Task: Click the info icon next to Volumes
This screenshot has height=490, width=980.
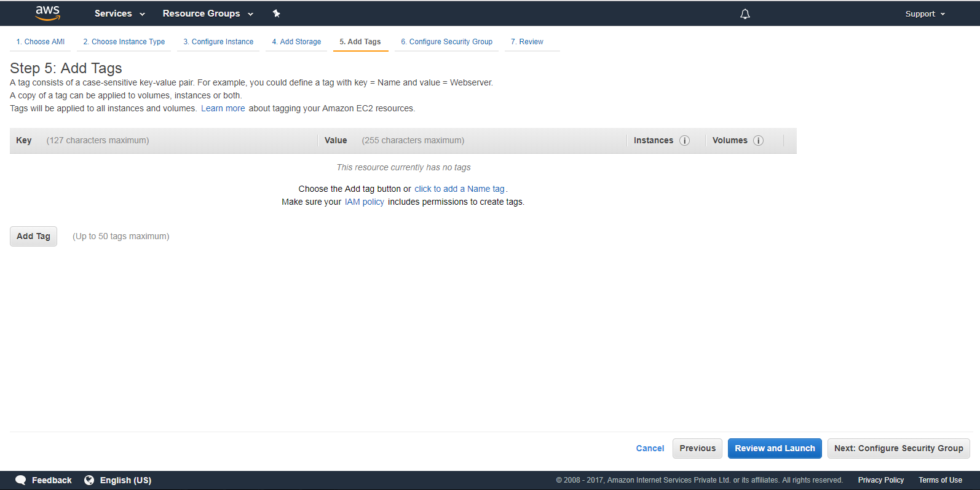Action: [x=758, y=141]
